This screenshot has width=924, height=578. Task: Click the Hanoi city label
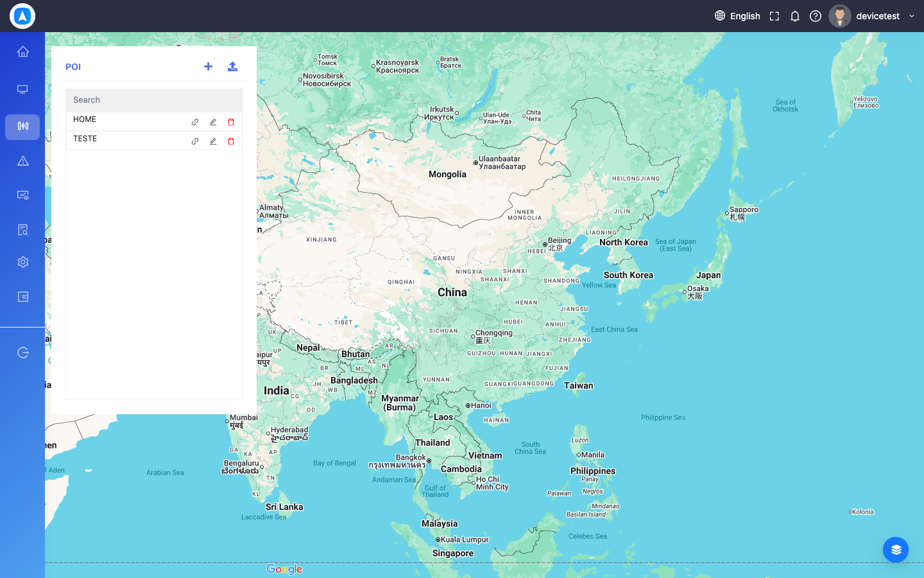(481, 405)
